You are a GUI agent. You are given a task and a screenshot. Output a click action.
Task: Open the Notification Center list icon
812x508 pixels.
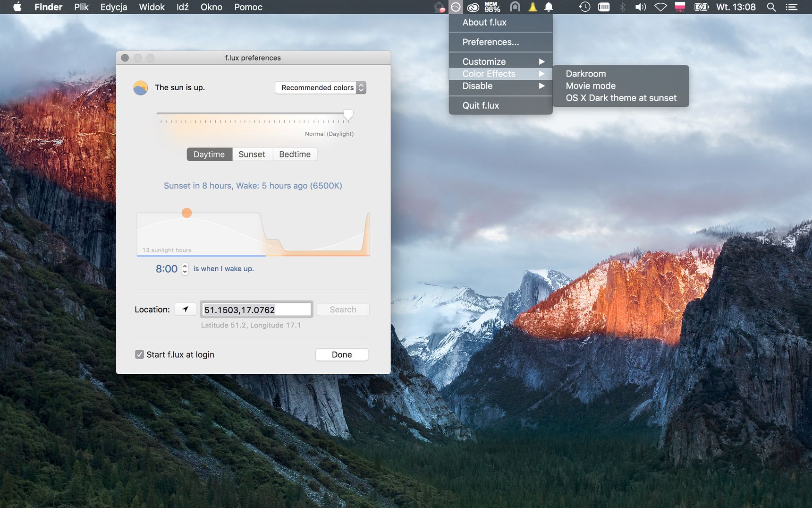pos(791,7)
